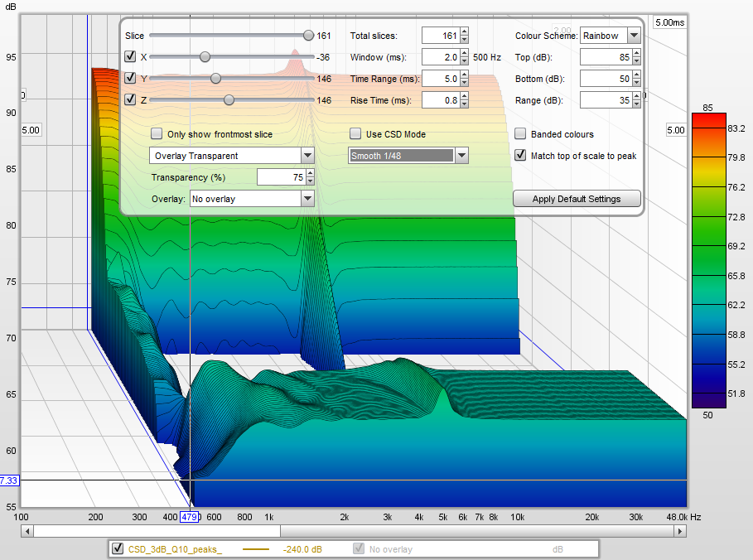Click the Time Range (ms) field
This screenshot has height=560, width=753.
tap(441, 79)
